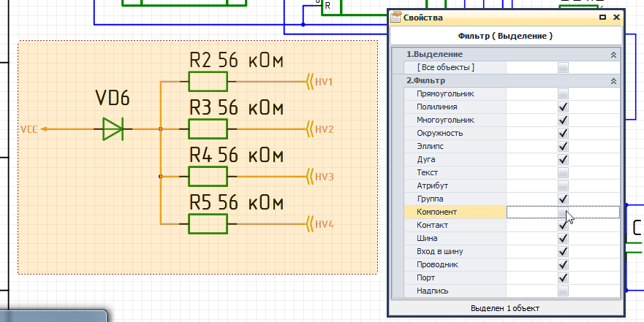The height and width of the screenshot is (322, 644).
Task: Collapse the 2.Фильтр section
Action: (613, 81)
